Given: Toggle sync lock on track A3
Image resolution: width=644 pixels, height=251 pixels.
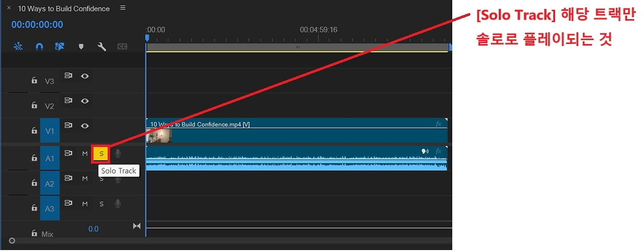Looking at the screenshot, I should [x=68, y=203].
